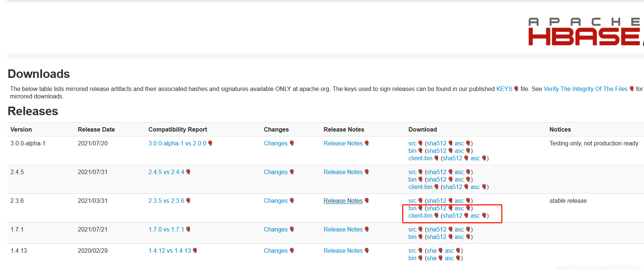Screen dimensions: 644x274
Task: Download bin for version 2.4.5
Action: [412, 179]
